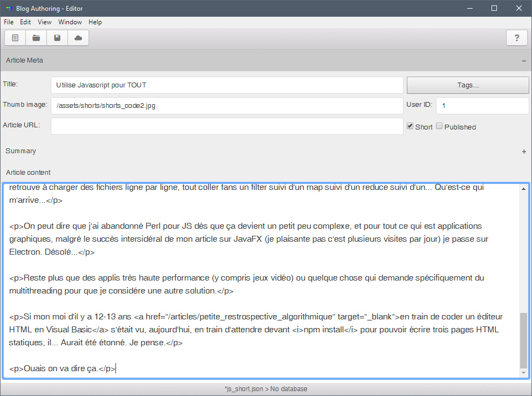Image resolution: width=532 pixels, height=396 pixels.
Task: Click the Open folder toolbar icon
Action: [36, 38]
